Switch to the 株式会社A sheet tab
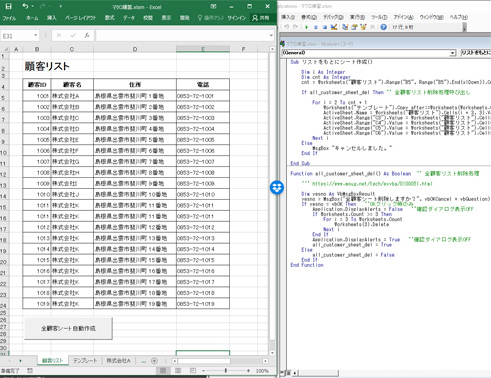 click(118, 361)
